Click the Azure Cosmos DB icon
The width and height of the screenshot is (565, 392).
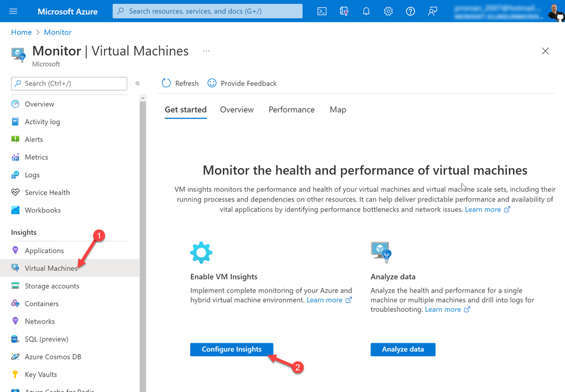point(15,356)
